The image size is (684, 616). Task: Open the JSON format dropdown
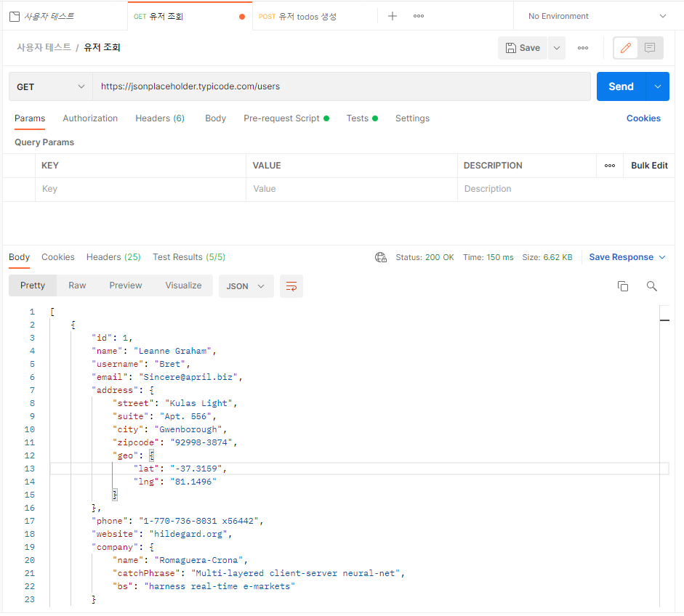coord(246,286)
